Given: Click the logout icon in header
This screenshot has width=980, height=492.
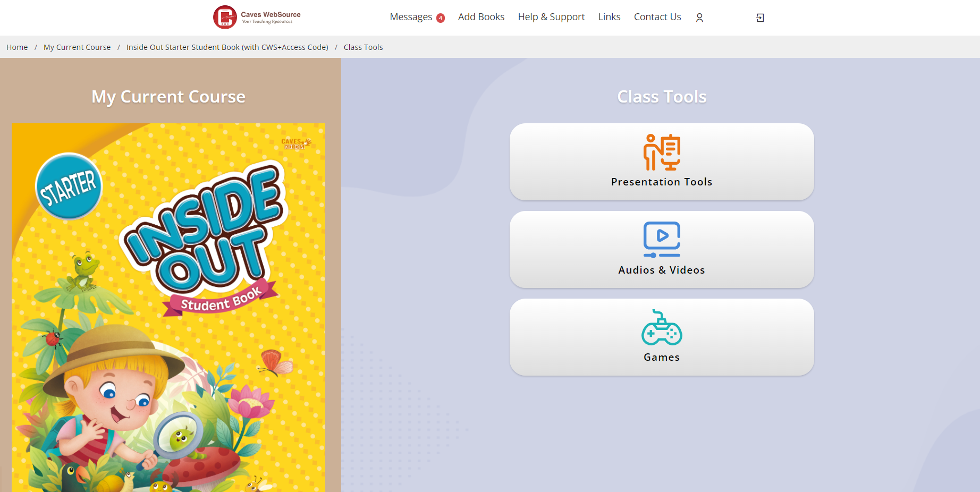Looking at the screenshot, I should (760, 18).
